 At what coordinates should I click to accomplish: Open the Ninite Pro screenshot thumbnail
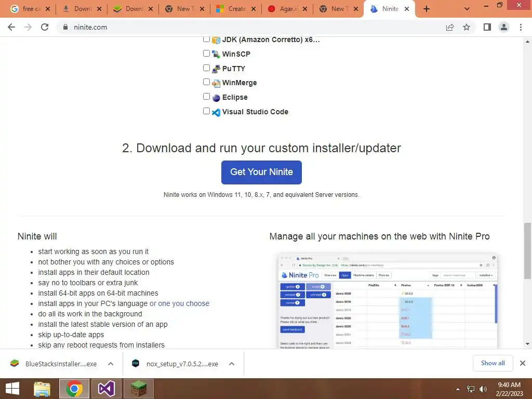click(x=388, y=301)
